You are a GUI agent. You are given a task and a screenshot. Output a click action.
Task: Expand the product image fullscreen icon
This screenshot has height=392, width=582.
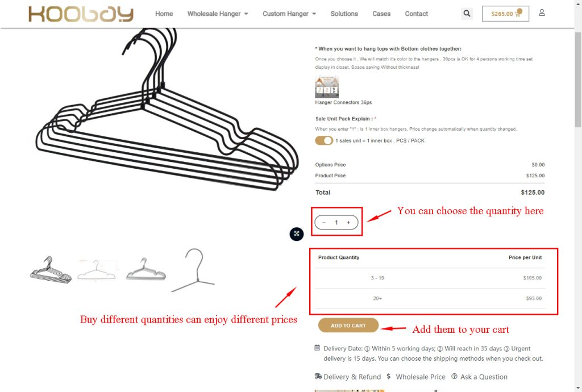pyautogui.click(x=297, y=233)
